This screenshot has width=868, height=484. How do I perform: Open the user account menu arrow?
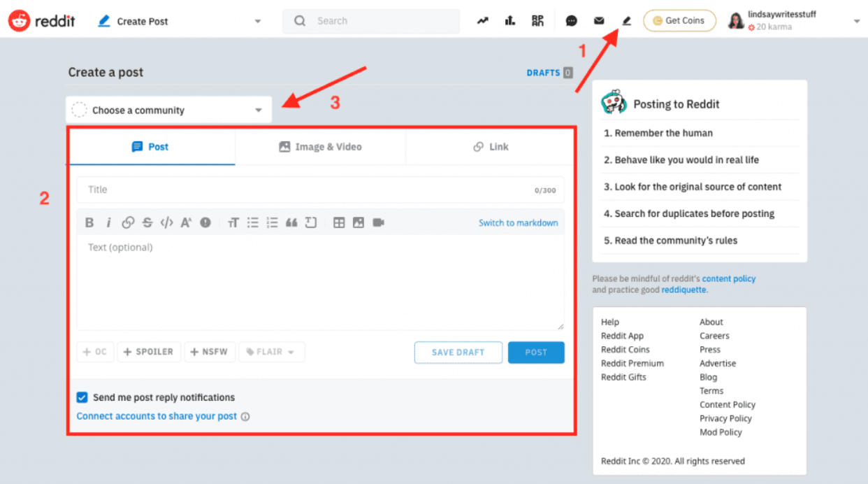[857, 22]
